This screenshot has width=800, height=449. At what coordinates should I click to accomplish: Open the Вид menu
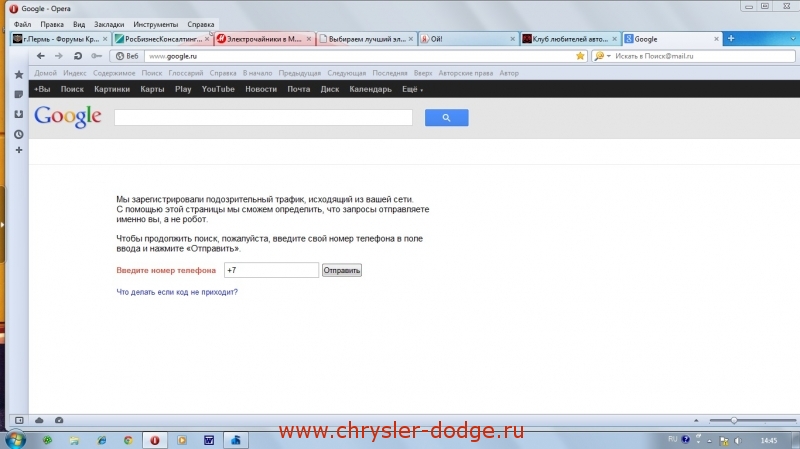(79, 24)
